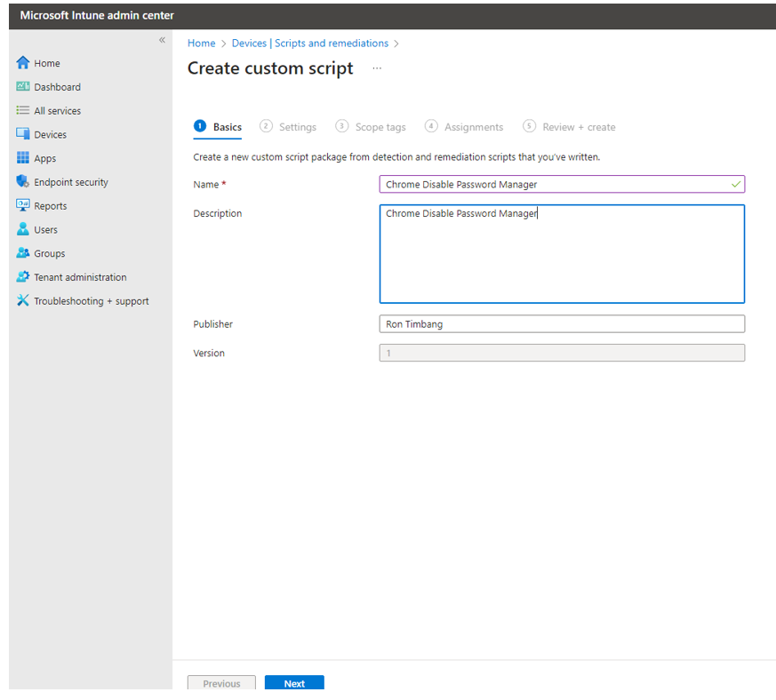Click the Endpoint security shield icon
Viewport: 776px width, 700px height.
(x=23, y=181)
